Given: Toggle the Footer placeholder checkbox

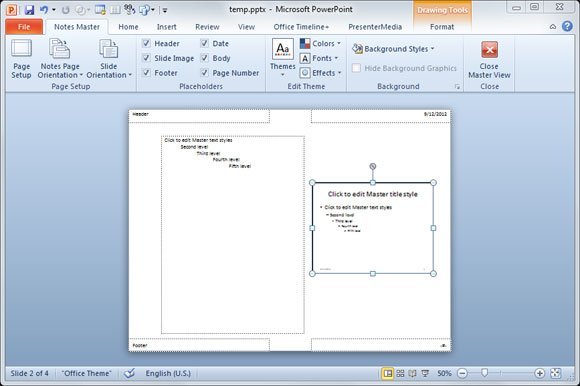Looking at the screenshot, I should click(146, 73).
